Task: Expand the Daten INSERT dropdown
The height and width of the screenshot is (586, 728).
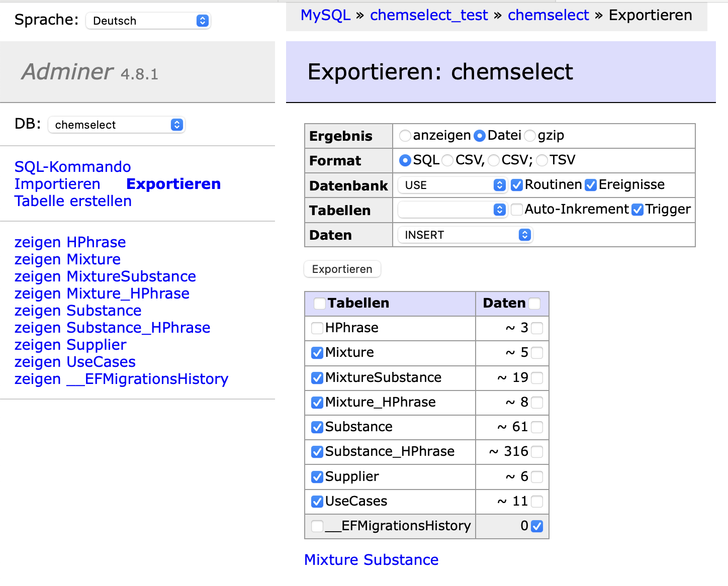Action: [465, 235]
